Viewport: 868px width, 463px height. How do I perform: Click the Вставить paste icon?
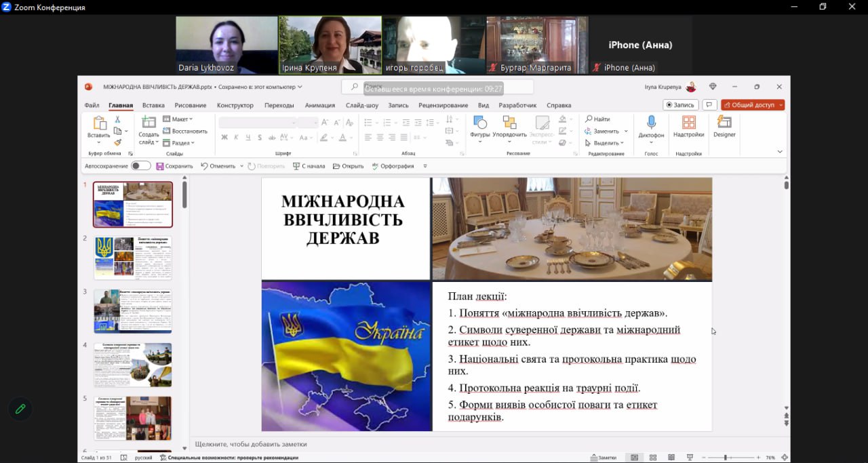coord(99,123)
